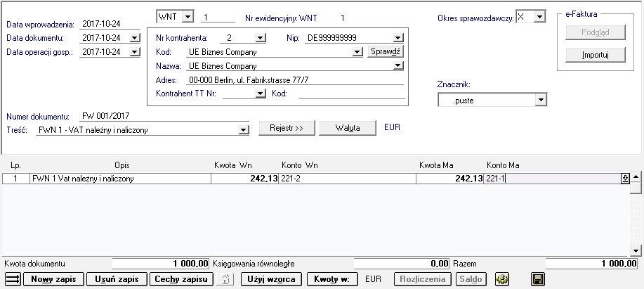Open the Rejestr >> button
The width and height of the screenshot is (644, 289).
[x=285, y=128]
